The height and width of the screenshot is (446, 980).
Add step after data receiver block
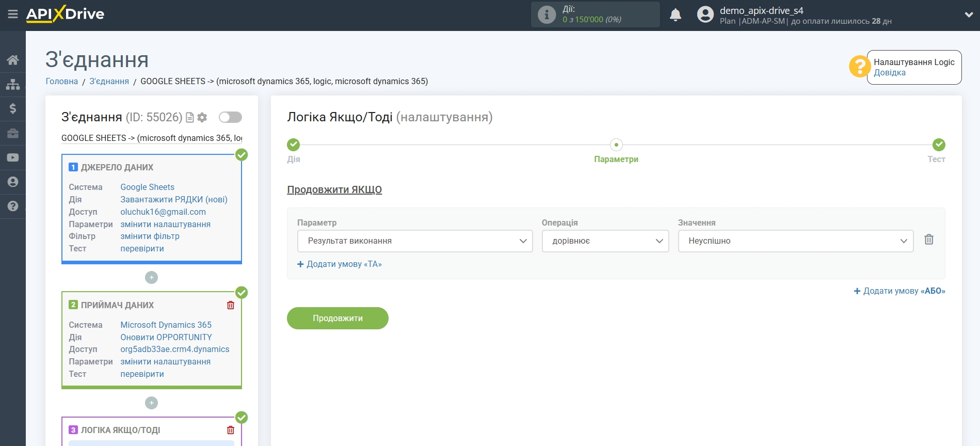click(151, 403)
